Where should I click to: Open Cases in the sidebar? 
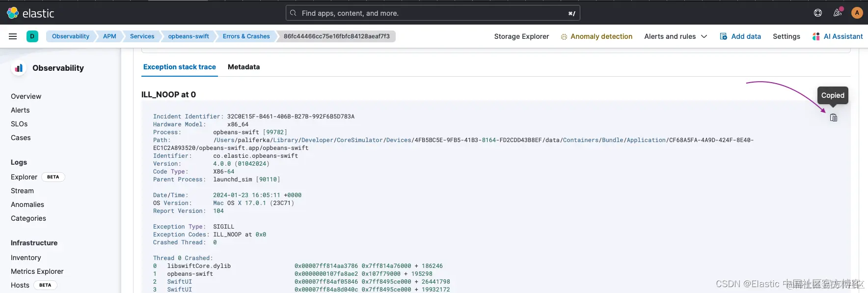(x=21, y=138)
